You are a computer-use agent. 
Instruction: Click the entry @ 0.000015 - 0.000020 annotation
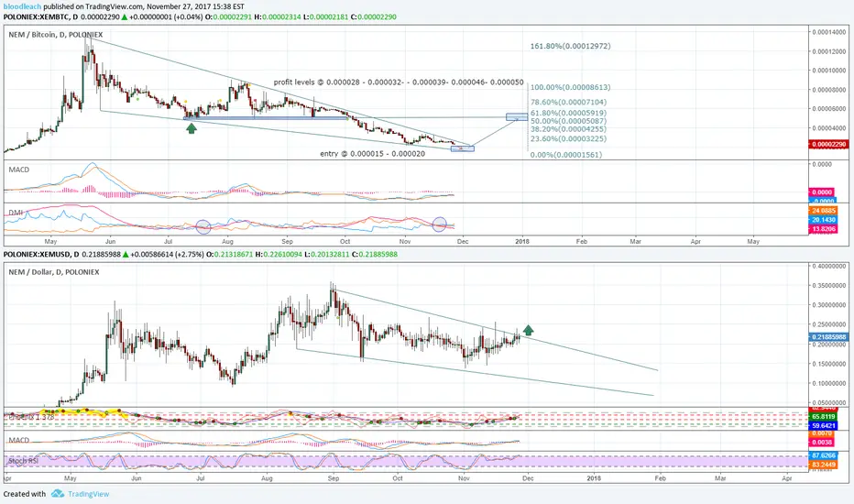pos(373,154)
